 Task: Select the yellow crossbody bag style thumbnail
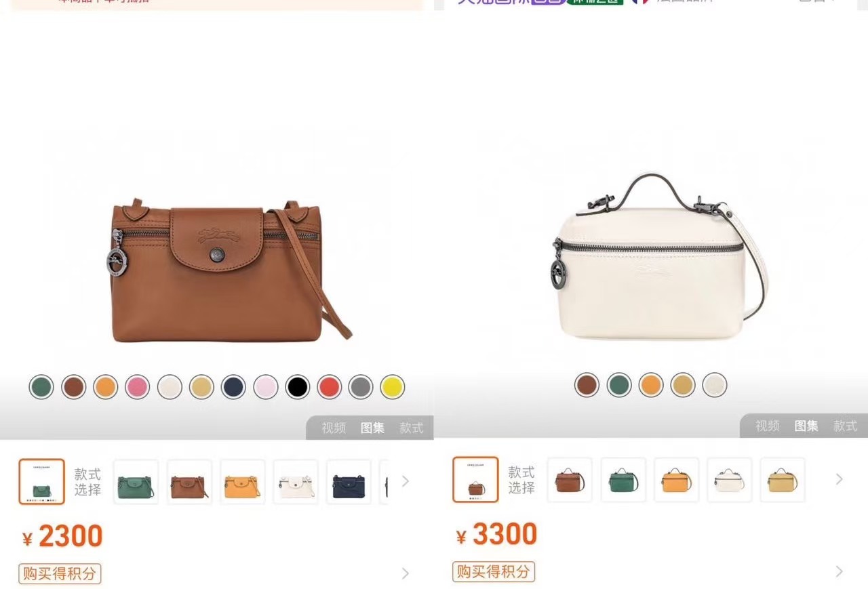(x=242, y=482)
